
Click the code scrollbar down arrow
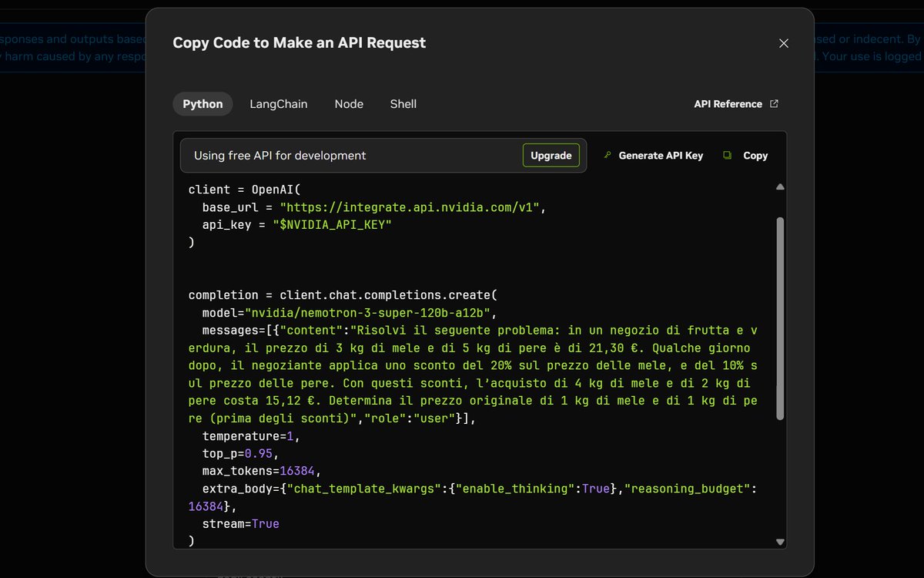[x=780, y=543]
